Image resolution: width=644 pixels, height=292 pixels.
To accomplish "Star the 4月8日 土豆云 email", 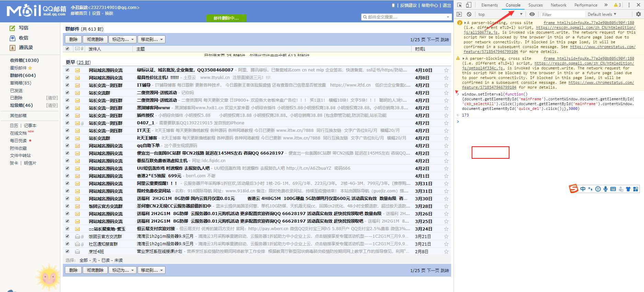I will pos(446,78).
